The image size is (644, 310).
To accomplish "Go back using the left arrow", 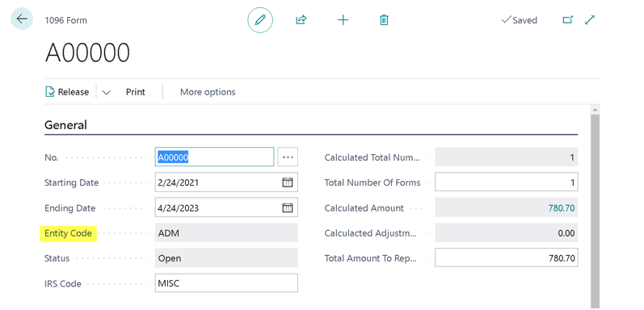I will click(x=21, y=19).
